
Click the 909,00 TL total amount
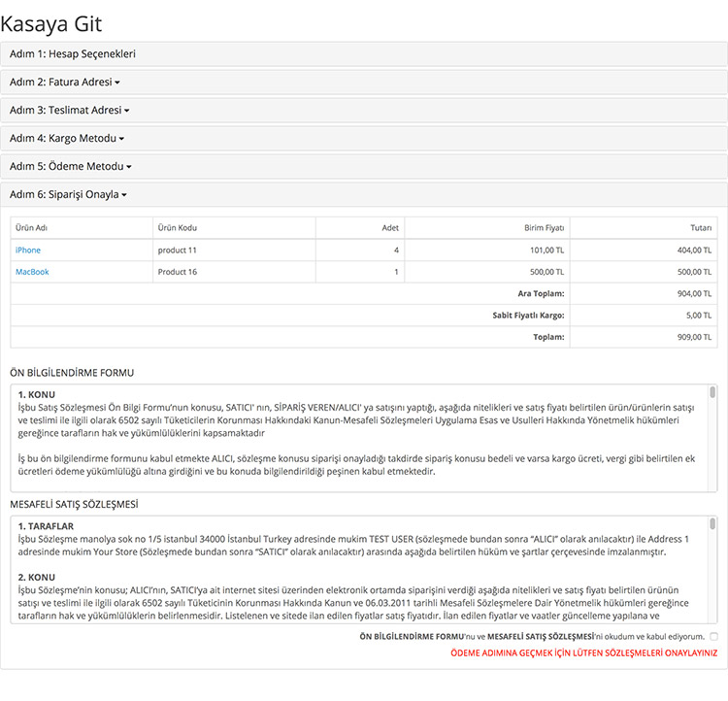point(694,337)
